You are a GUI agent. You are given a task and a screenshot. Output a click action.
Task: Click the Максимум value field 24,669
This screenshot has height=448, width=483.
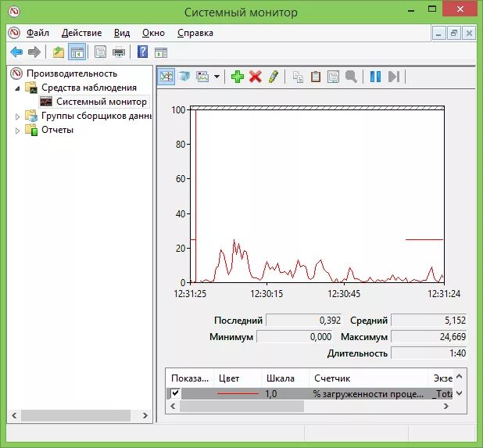pyautogui.click(x=429, y=336)
